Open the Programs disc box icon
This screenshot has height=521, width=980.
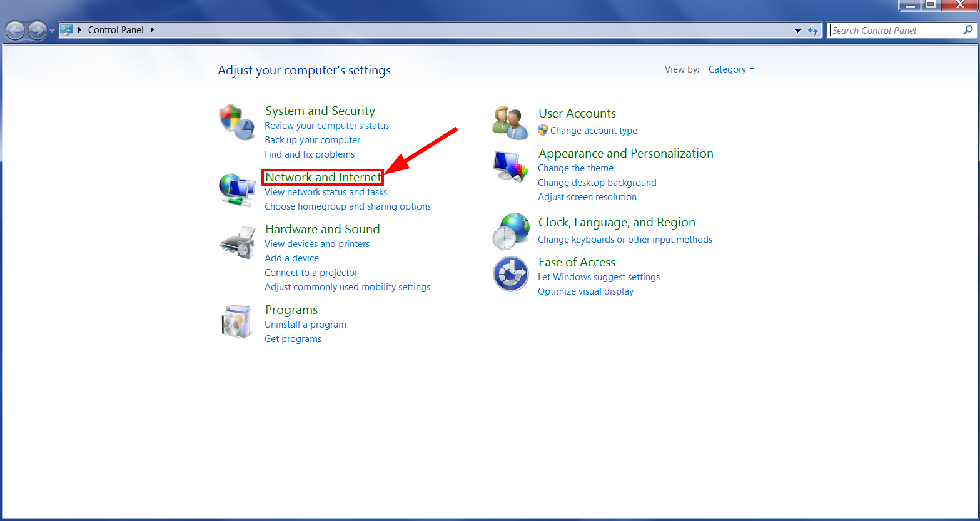pos(237,321)
